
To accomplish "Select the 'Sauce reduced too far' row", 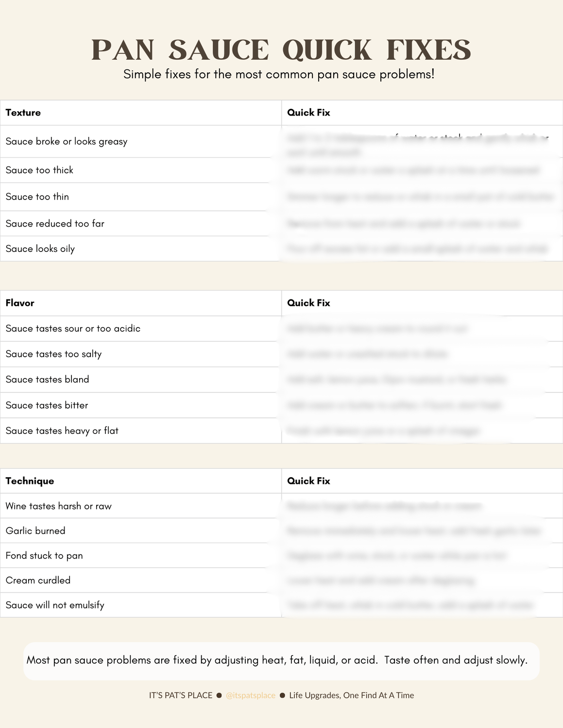I will coord(55,224).
